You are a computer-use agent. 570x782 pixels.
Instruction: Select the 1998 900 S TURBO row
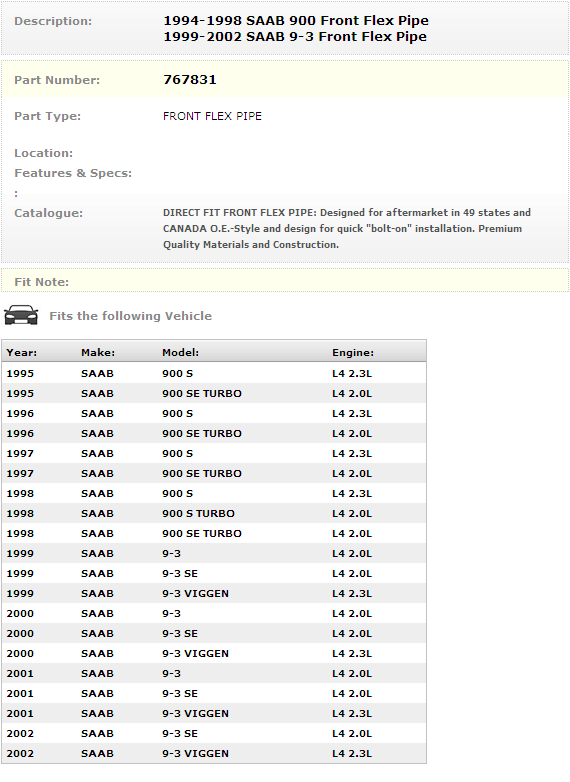click(x=214, y=513)
